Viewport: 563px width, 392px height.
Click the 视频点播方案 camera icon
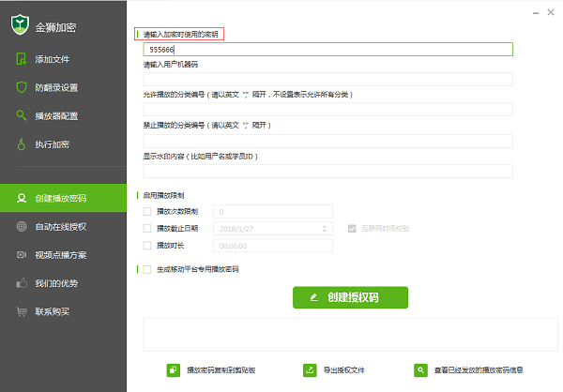pyautogui.click(x=22, y=255)
